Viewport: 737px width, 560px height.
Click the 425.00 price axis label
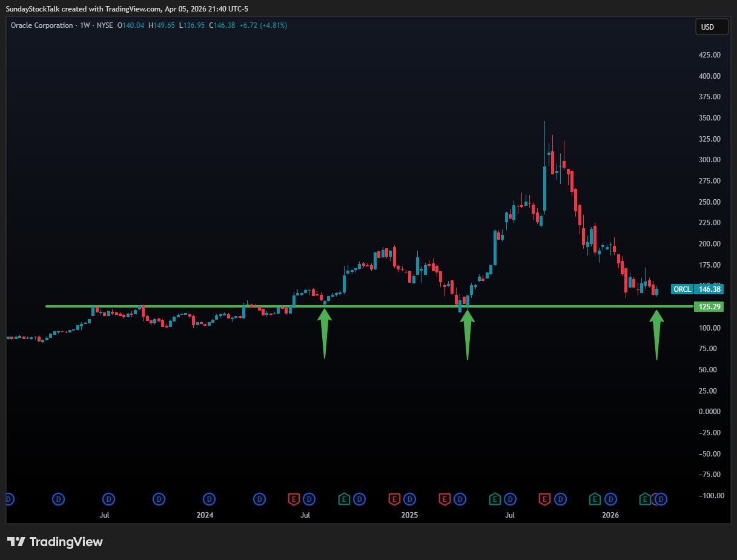tap(709, 55)
